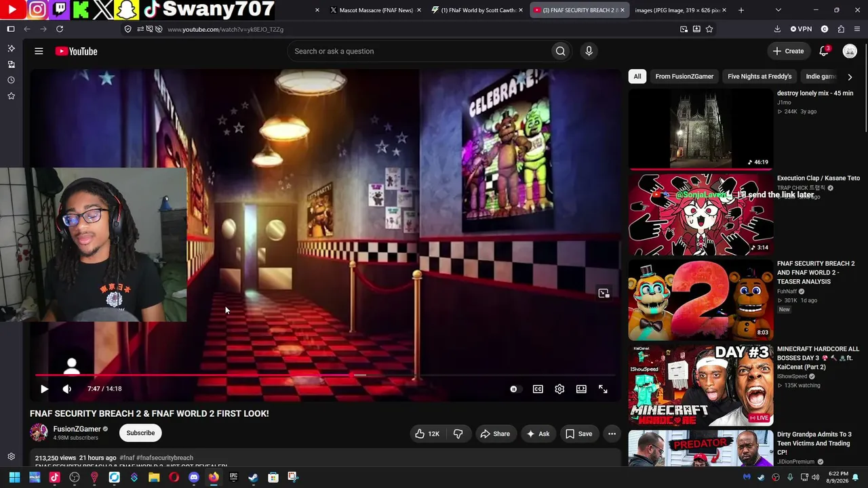Screen dimensions: 868x488
Task: Open the YouTube account avatar menu
Action: (x=850, y=51)
